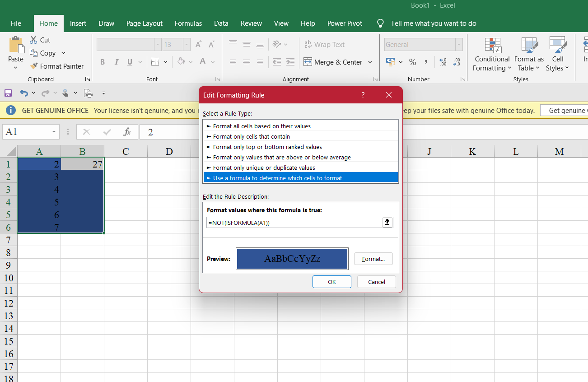Activate the Format Painter brush
588x382 pixels.
click(x=34, y=66)
